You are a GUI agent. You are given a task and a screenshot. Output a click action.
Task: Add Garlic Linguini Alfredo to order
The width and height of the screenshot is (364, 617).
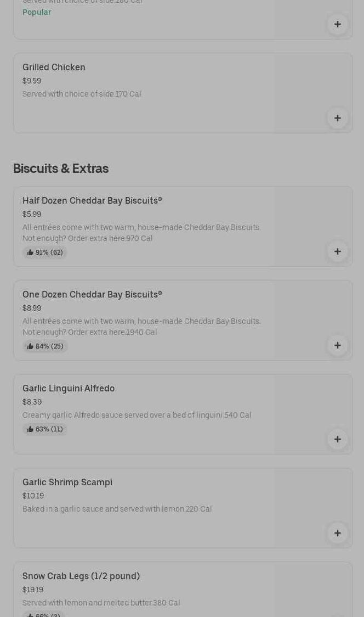pyautogui.click(x=337, y=439)
